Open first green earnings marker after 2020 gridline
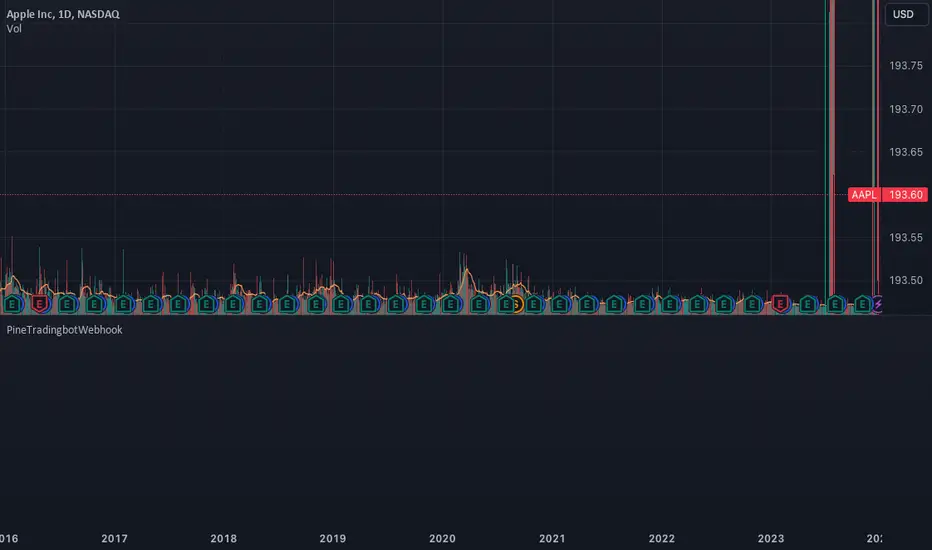Screen dimensions: 932x550 451,304
